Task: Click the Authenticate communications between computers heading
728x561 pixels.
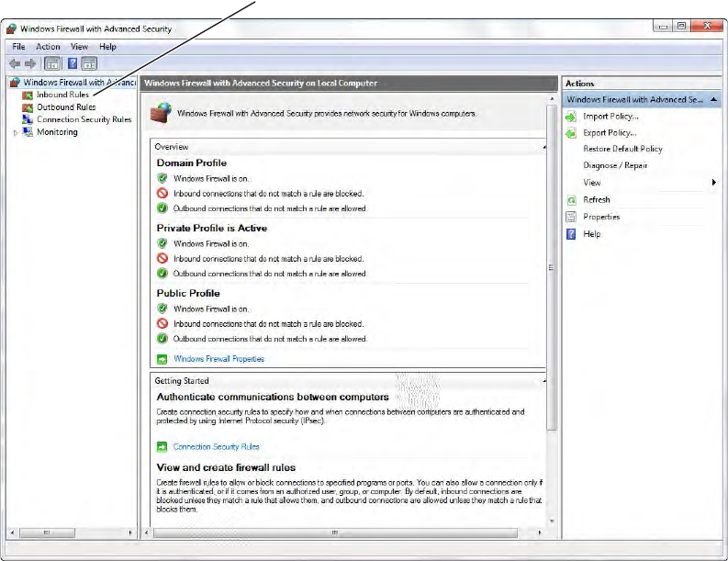Action: click(273, 397)
